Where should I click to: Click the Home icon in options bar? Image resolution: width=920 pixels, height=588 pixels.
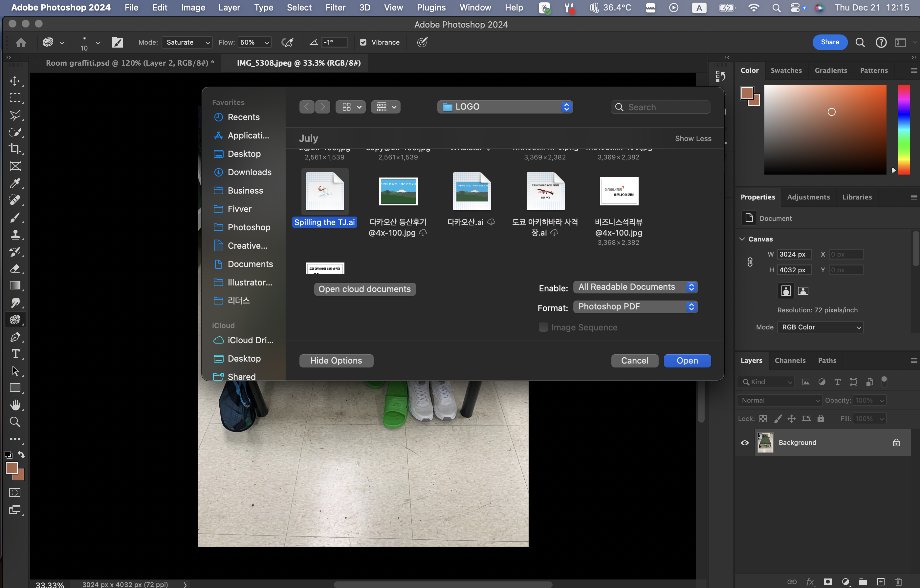click(21, 42)
